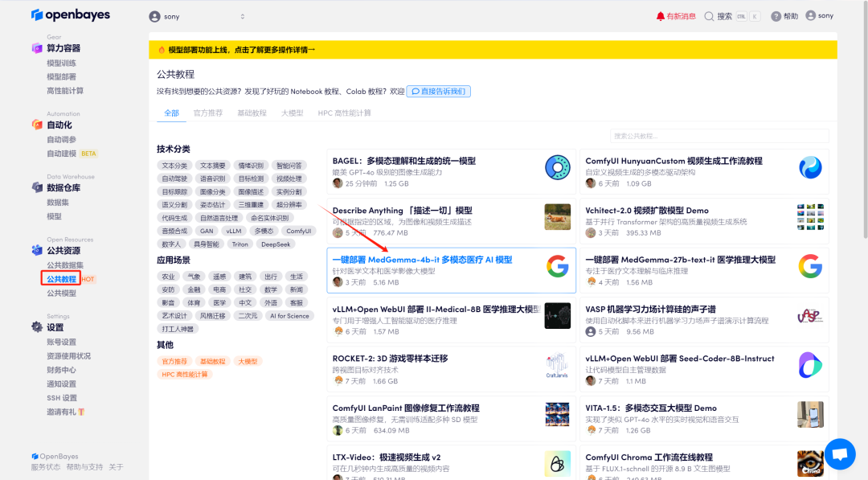Open 公共模型 in the sidebar

coord(61,293)
